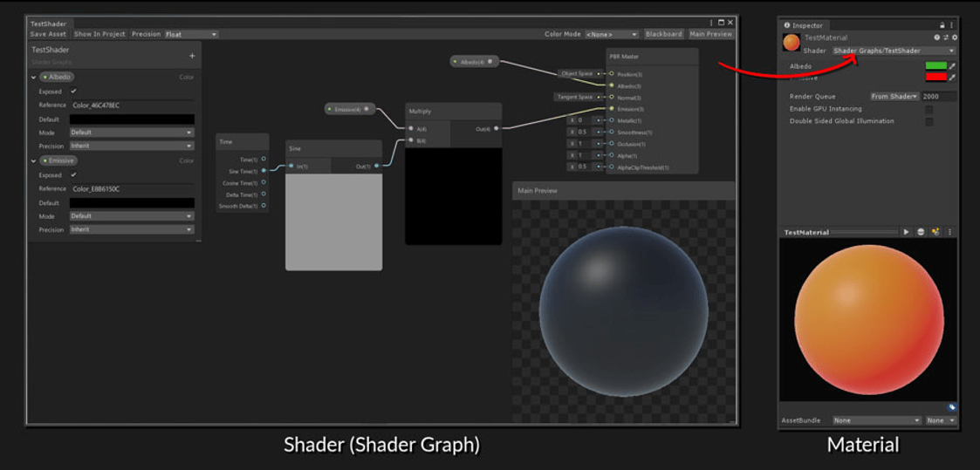Select the TestShader window tab
Screen dimensions: 980x470
pos(48,24)
